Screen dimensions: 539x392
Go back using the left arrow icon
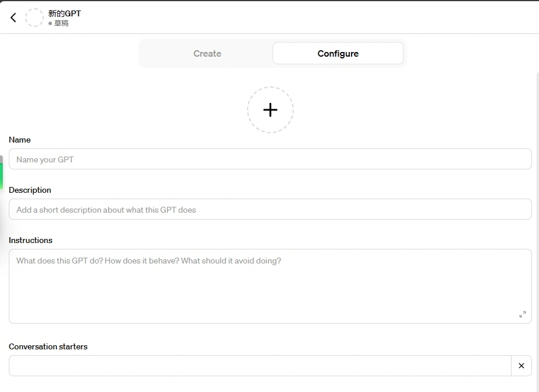coord(13,18)
